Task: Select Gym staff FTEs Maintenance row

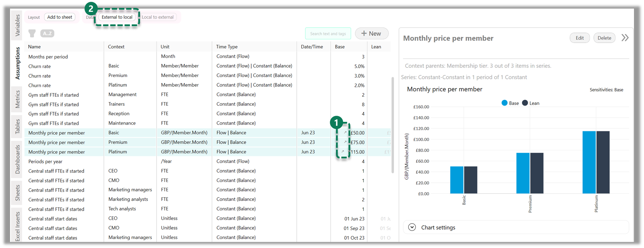Action: point(207,123)
